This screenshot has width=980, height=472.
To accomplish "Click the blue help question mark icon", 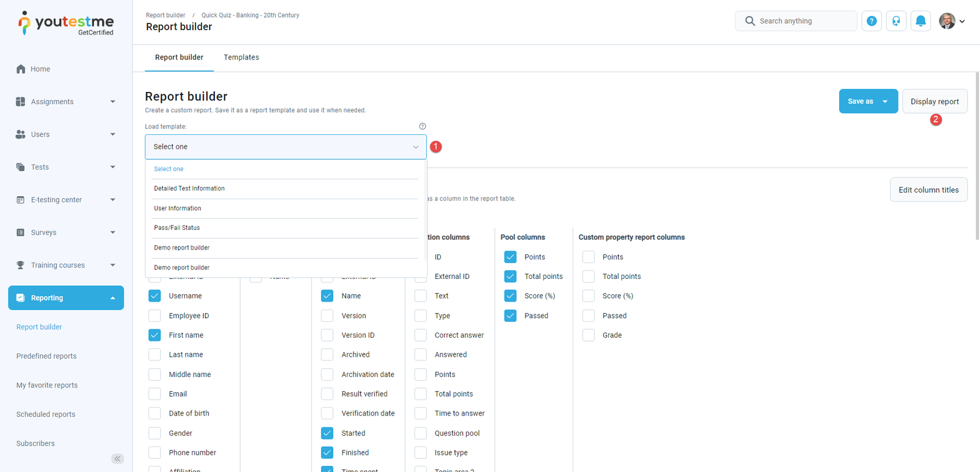I will pos(871,21).
